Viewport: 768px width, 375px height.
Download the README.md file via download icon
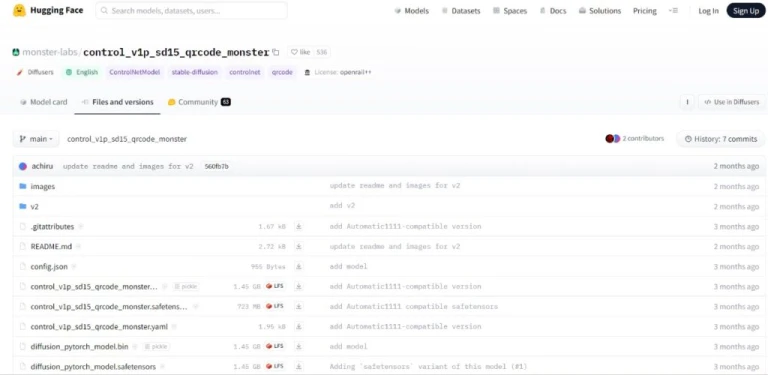click(x=299, y=246)
